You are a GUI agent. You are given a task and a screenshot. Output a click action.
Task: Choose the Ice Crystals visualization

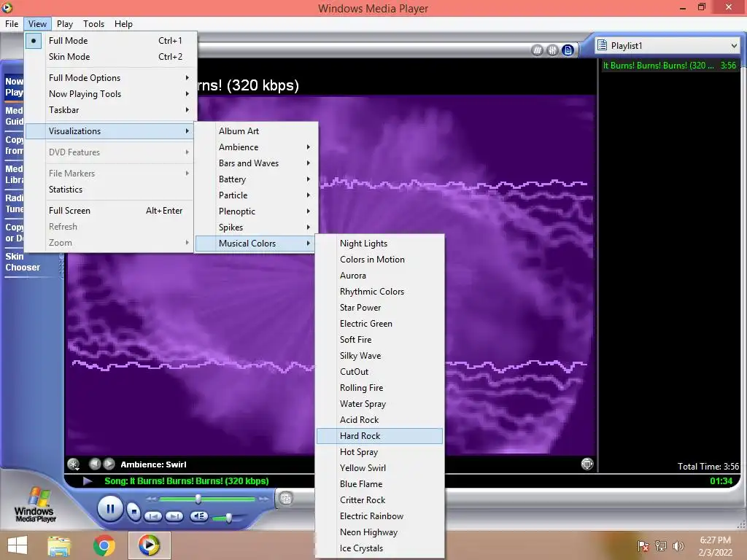[x=379, y=548]
